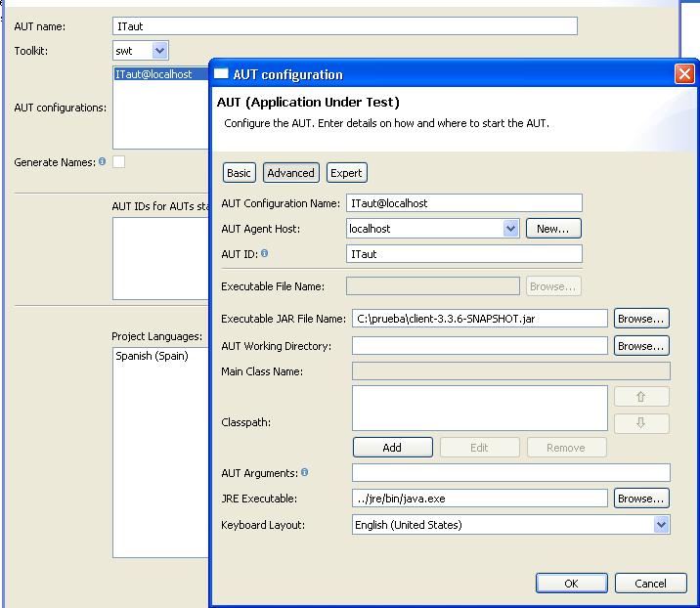Select Spanish (Spain) in Project Languages
This screenshot has height=608, width=700.
[x=152, y=356]
